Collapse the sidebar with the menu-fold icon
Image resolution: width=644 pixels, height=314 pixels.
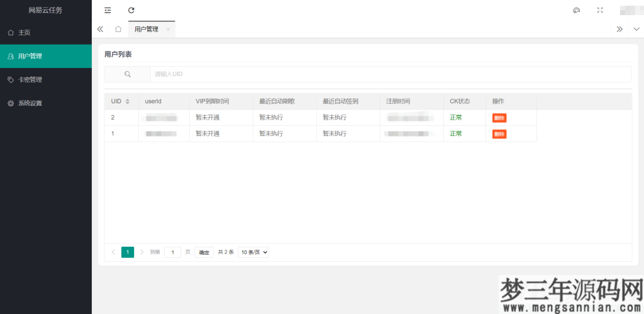click(108, 10)
